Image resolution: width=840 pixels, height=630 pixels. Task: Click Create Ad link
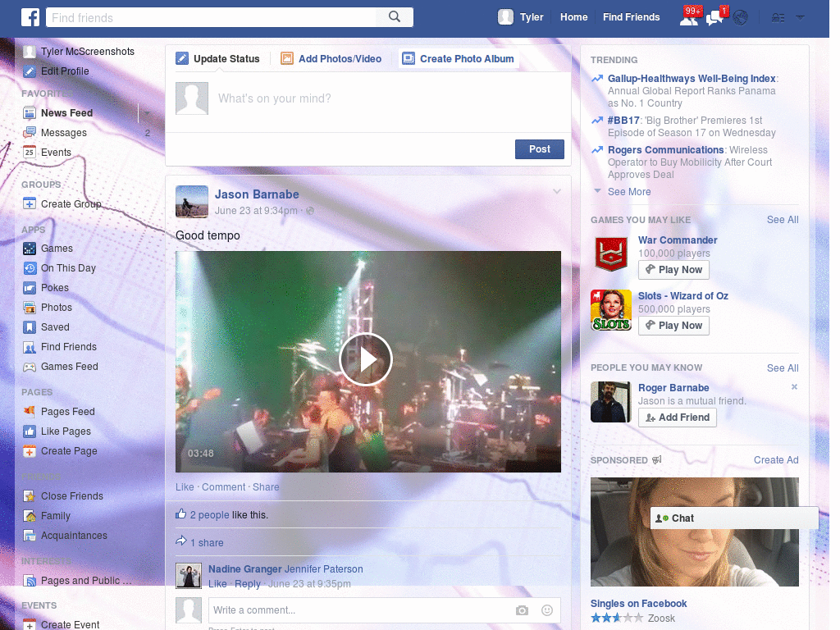(776, 460)
